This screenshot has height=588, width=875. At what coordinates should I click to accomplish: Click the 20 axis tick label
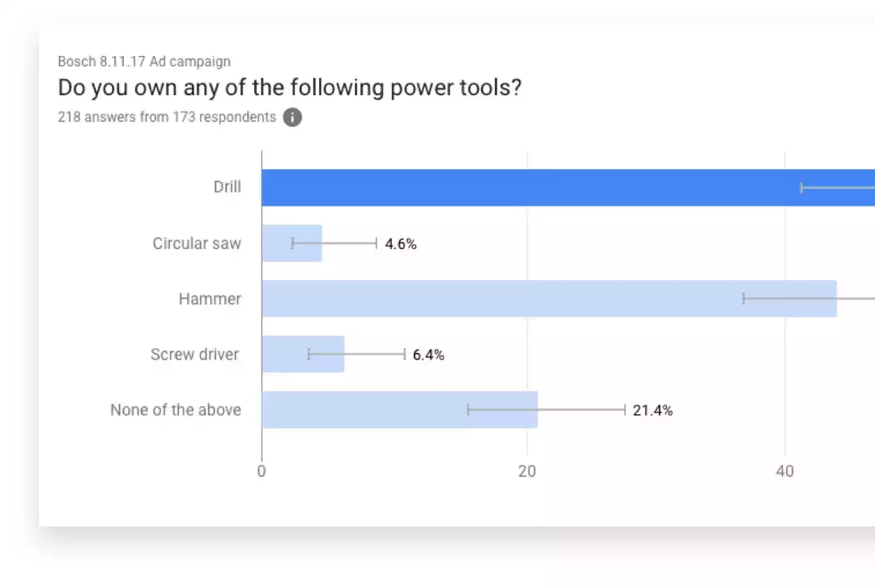click(x=527, y=471)
